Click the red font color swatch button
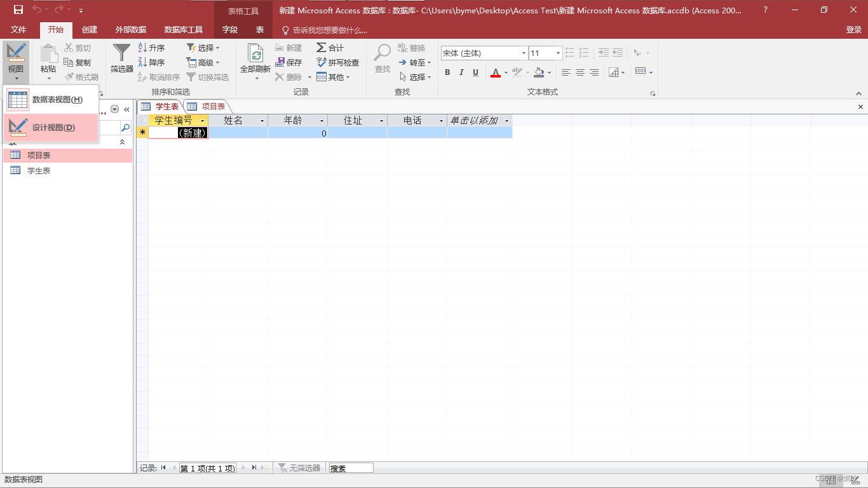Viewport: 868px width, 488px height. 496,72
